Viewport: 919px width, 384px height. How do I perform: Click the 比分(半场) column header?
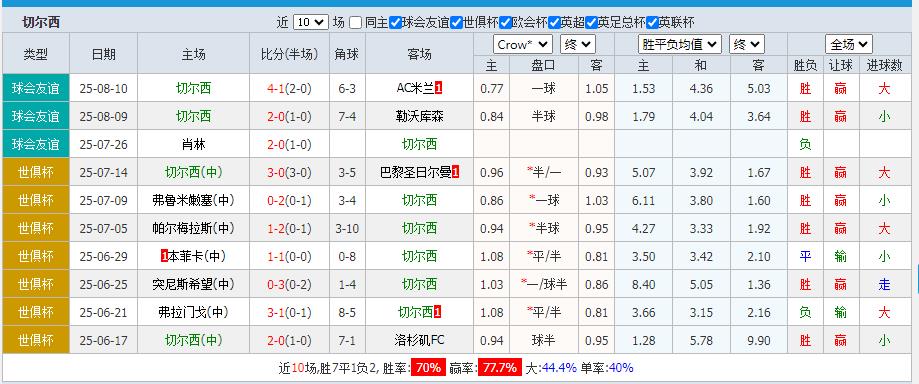click(x=289, y=55)
